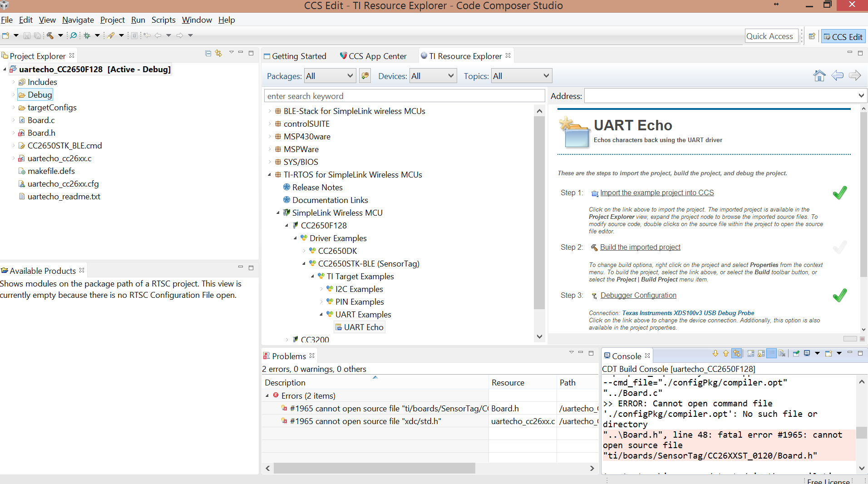868x484 pixels.
Task: Click the enter search keyword field
Action: tap(404, 96)
